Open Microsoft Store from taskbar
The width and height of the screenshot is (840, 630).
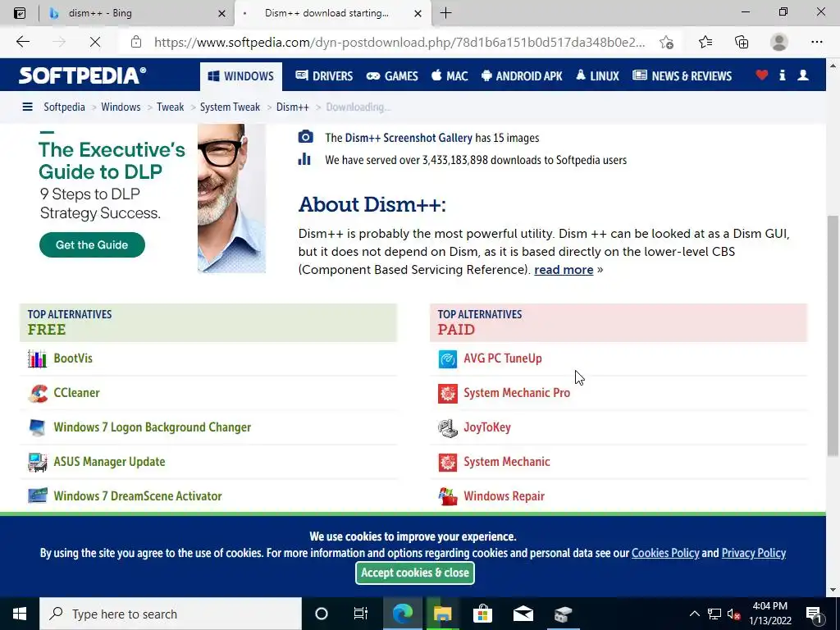tap(482, 614)
